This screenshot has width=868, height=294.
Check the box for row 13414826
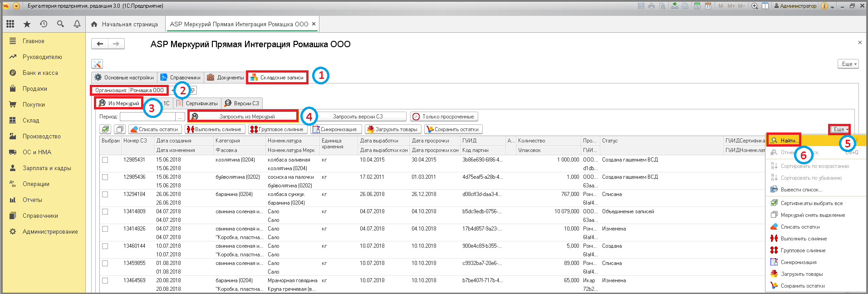(x=105, y=229)
